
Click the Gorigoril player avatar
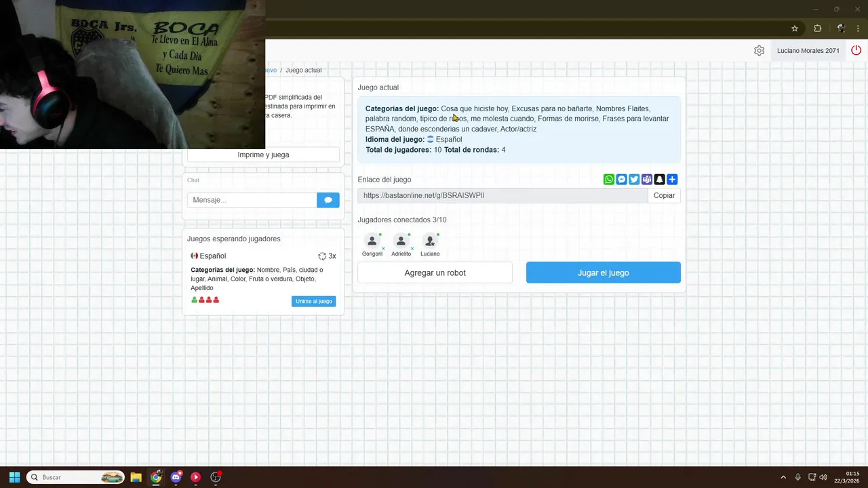coord(372,241)
